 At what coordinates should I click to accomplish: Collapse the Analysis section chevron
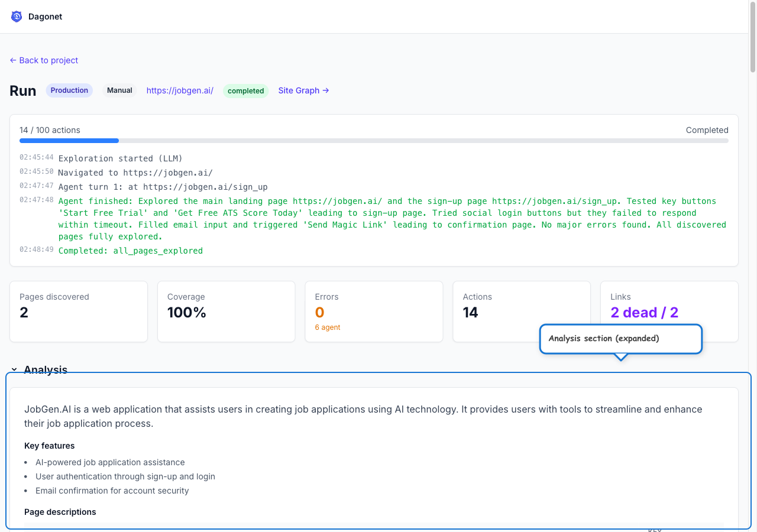[x=14, y=369]
